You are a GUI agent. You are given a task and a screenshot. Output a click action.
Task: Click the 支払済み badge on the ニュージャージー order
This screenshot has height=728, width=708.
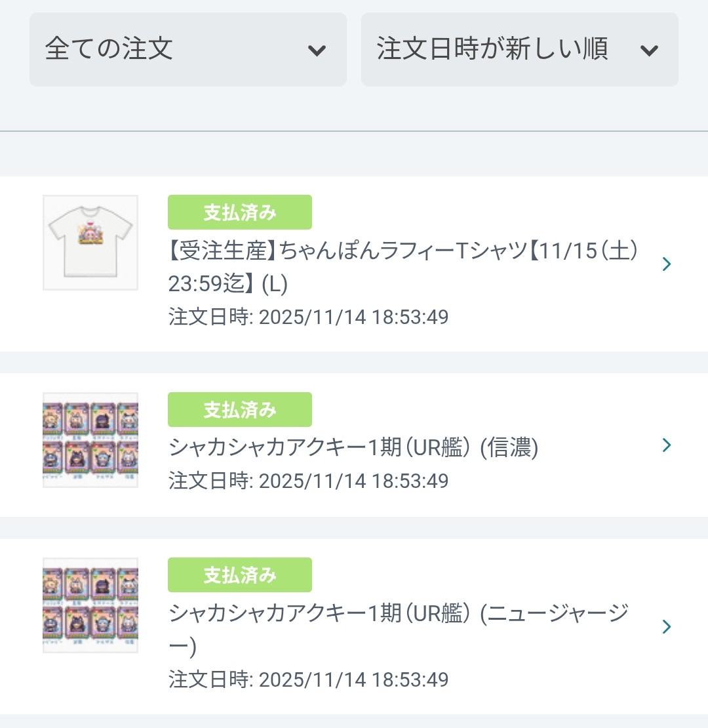click(240, 575)
